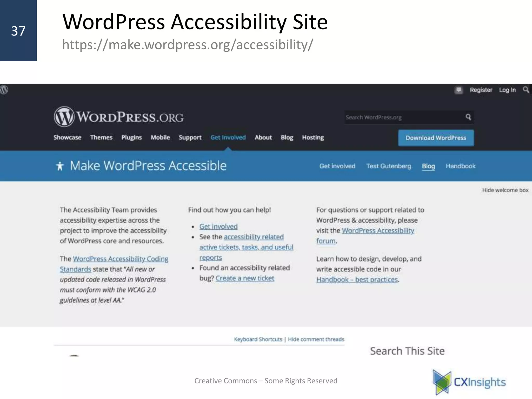Open the Handbook tab
Screen dimensions: 532x399
[461, 166]
